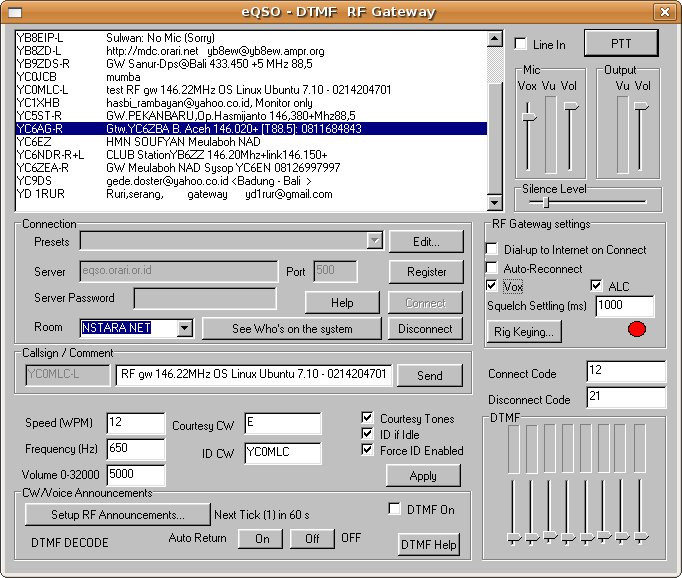The image size is (682, 578).
Task: Toggle the Auto-Reconnect checkbox
Action: tap(492, 268)
